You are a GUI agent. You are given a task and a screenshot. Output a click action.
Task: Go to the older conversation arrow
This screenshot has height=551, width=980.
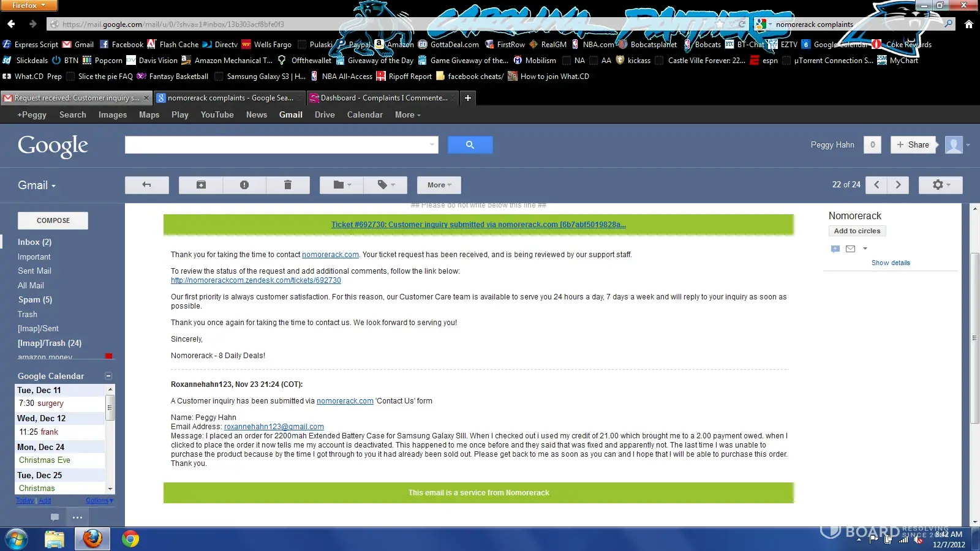(898, 185)
